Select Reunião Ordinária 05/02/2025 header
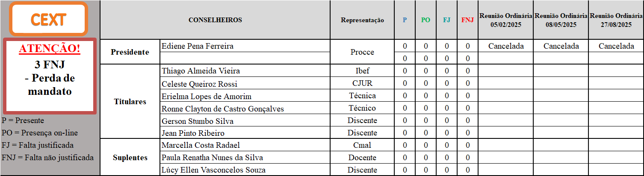The image size is (644, 176). point(505,20)
